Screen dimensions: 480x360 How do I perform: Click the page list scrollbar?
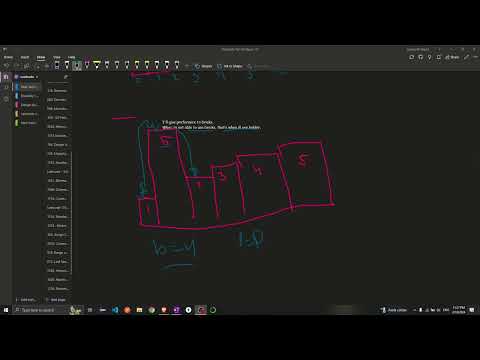coord(71,212)
